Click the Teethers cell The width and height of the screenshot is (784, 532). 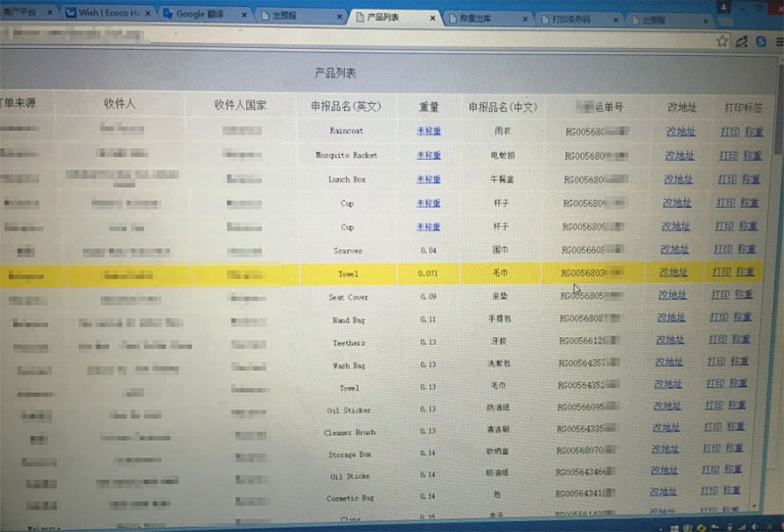pos(349,343)
